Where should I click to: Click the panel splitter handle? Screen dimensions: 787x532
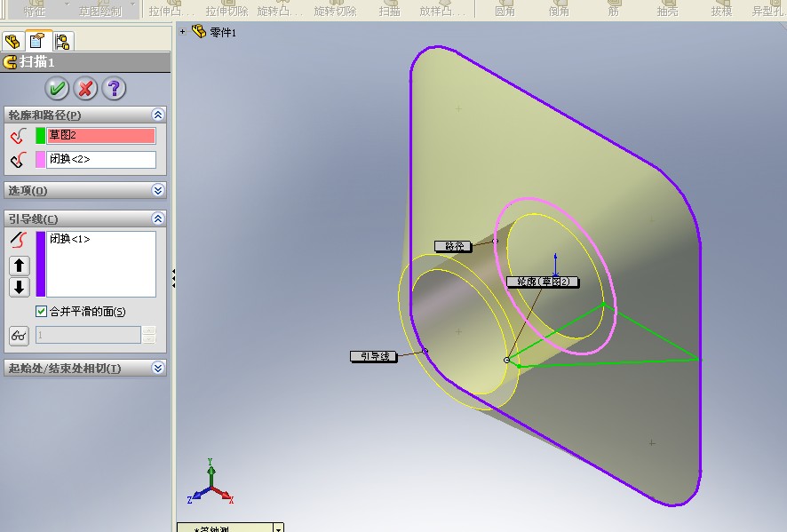pyautogui.click(x=174, y=278)
